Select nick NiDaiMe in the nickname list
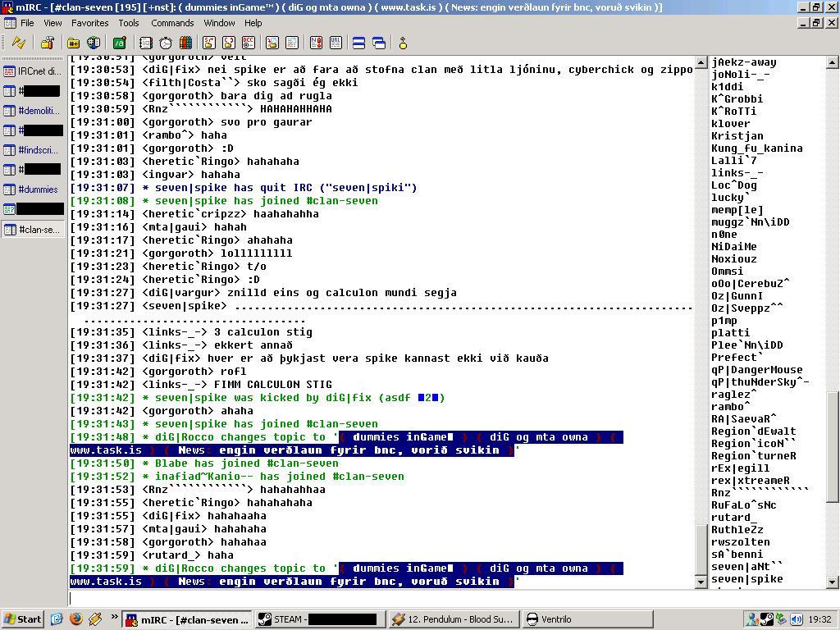840x630 pixels. click(734, 246)
